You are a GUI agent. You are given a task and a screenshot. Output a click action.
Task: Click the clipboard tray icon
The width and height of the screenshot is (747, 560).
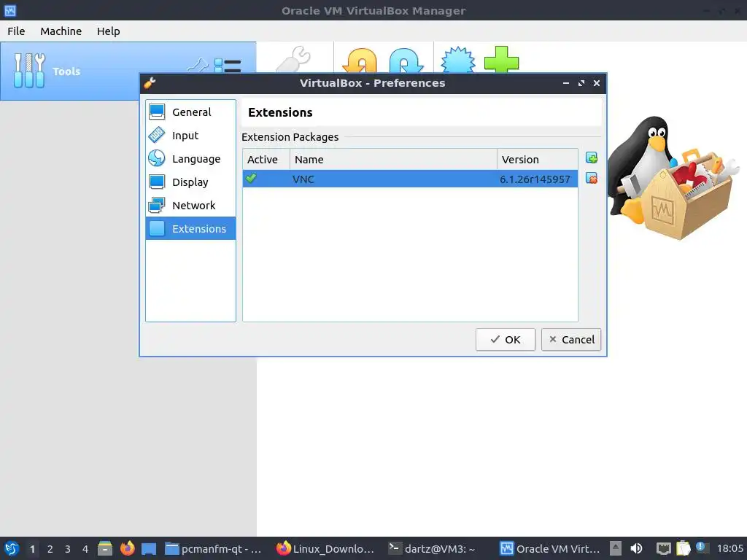tap(683, 548)
